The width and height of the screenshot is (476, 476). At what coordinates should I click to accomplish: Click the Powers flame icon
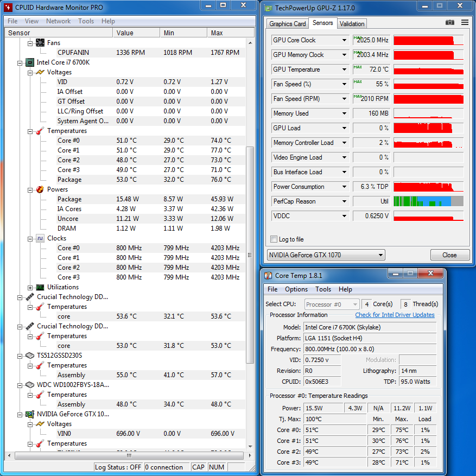[40, 189]
